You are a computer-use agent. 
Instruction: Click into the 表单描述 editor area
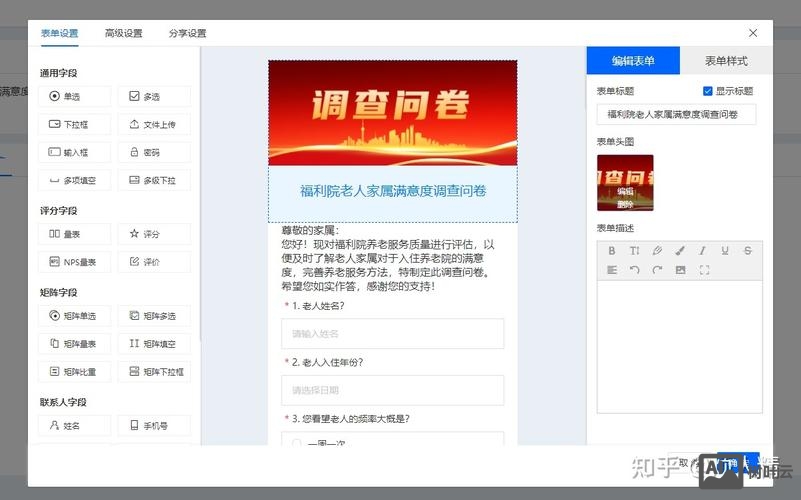coord(679,347)
